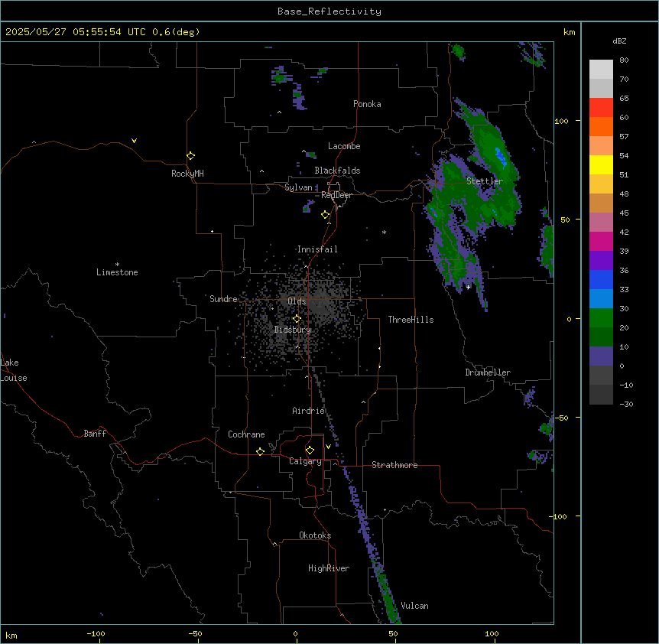Viewport: 659px width, 644px height.
Task: Select the Calgary label
Action: click(x=305, y=461)
